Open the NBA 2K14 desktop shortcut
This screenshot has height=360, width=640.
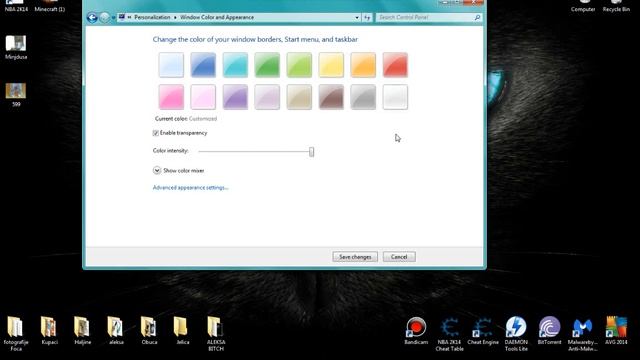(x=16, y=6)
